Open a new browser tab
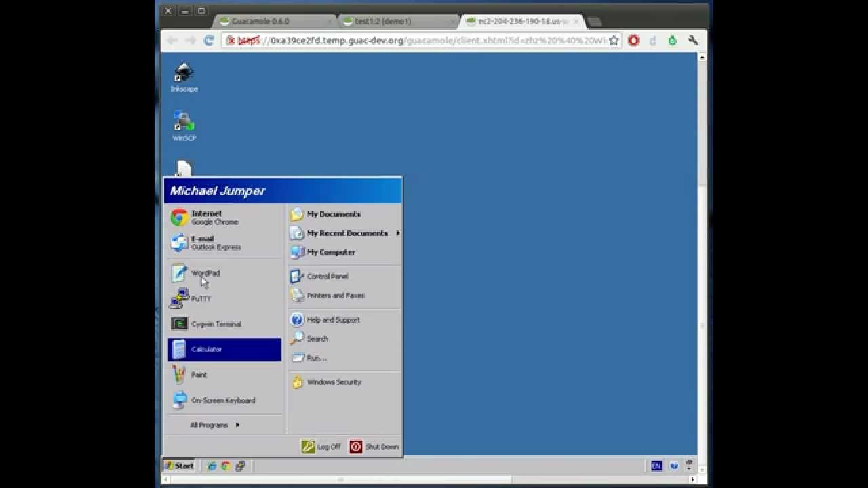 (594, 22)
